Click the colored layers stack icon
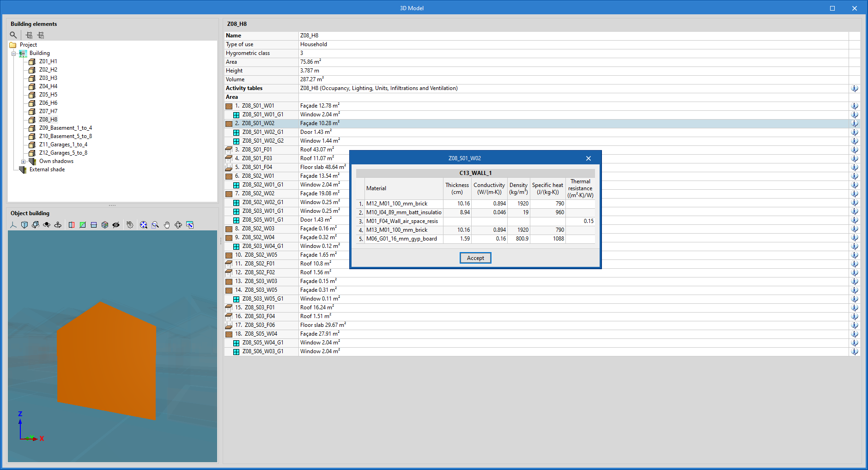Viewport: 868px width, 470px height. 105,225
